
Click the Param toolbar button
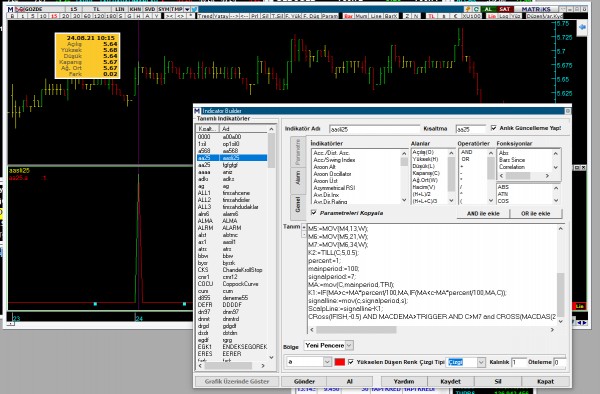[x=330, y=16]
